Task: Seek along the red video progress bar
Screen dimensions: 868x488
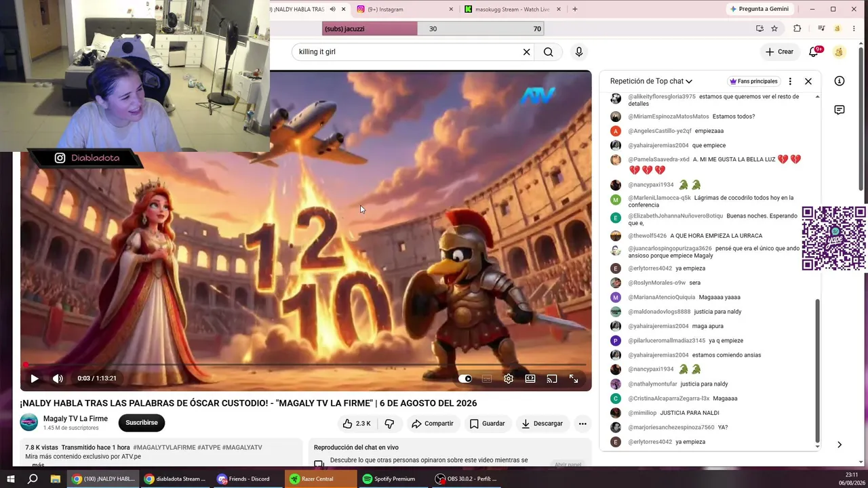Action: [306, 365]
